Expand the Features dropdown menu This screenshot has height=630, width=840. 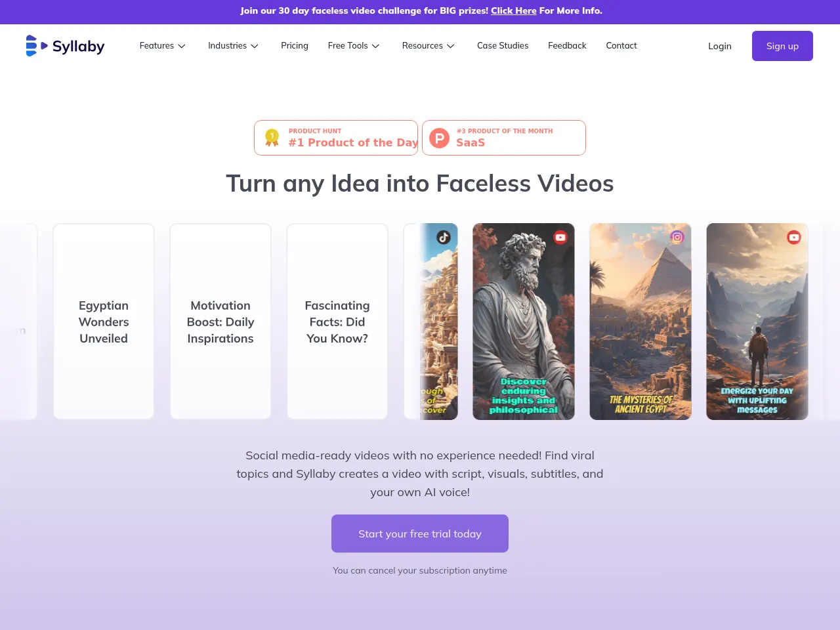pyautogui.click(x=162, y=46)
